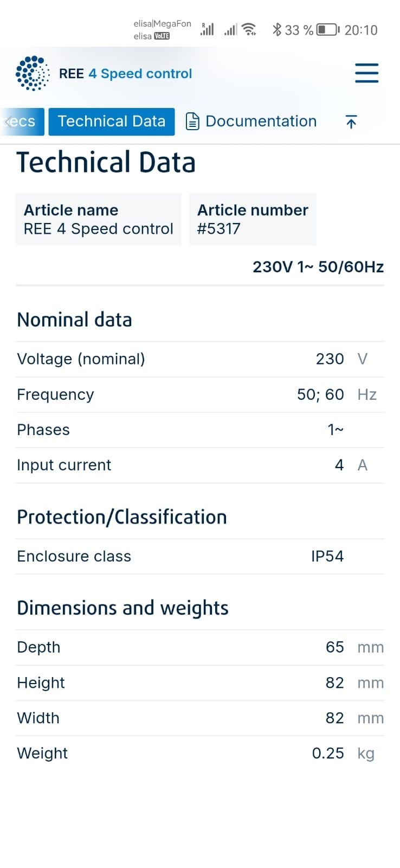Image resolution: width=400 pixels, height=868 pixels.
Task: Tap the Bluetooth status icon
Action: (276, 30)
